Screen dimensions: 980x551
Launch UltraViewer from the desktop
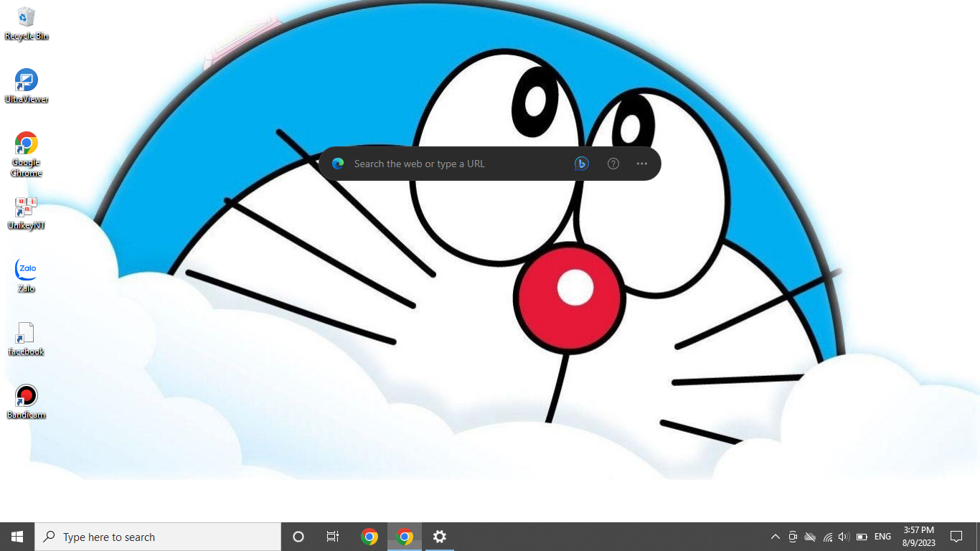27,85
